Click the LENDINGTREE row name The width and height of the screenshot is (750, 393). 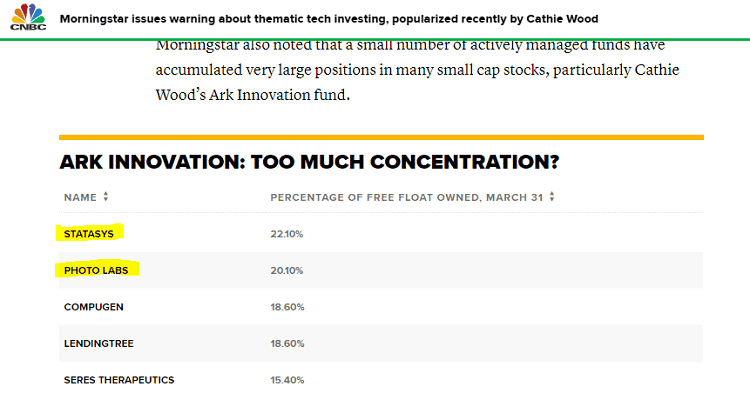99,343
